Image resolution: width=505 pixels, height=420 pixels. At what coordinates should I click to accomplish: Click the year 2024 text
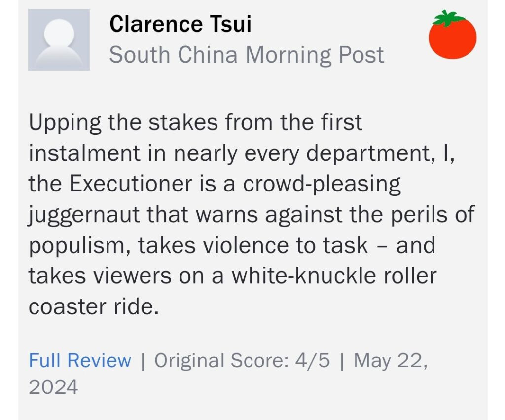click(53, 387)
